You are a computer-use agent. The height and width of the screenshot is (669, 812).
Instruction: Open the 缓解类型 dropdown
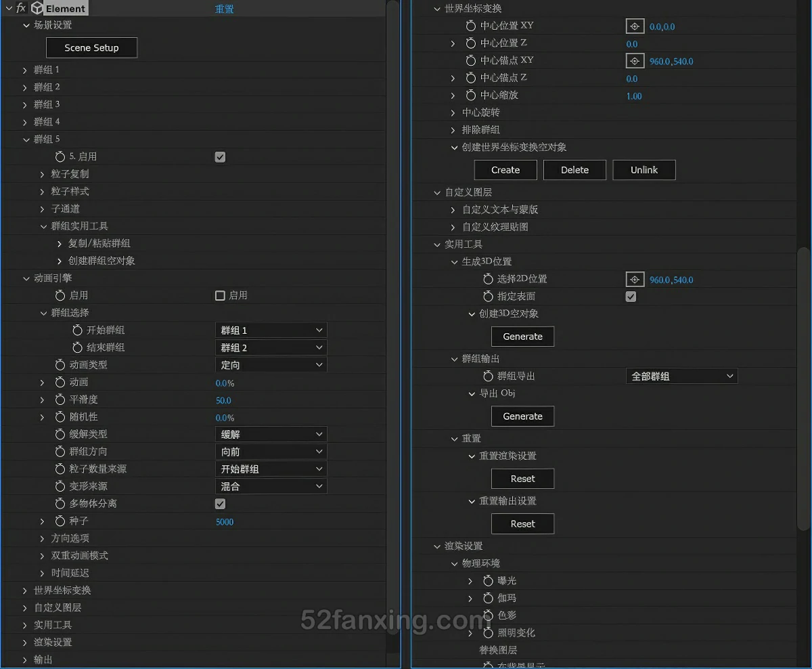coord(271,434)
